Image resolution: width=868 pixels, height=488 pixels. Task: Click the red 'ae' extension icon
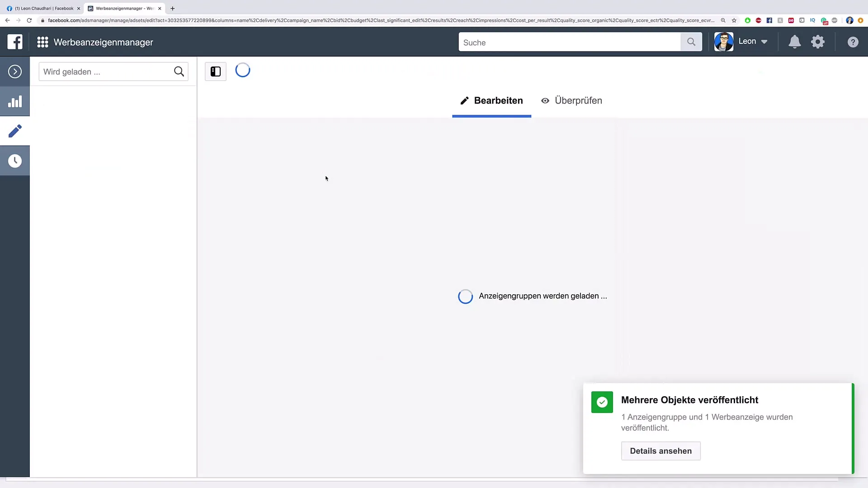(791, 20)
